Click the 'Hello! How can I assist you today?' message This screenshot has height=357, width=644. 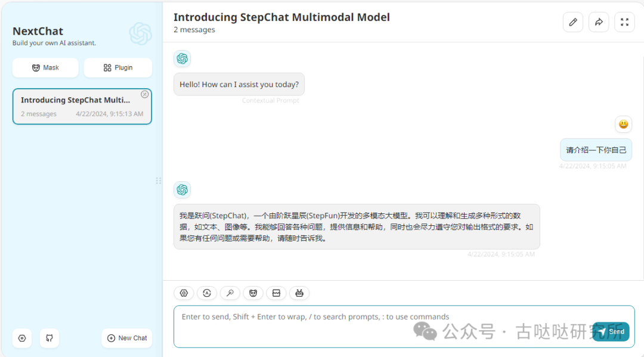[239, 85]
